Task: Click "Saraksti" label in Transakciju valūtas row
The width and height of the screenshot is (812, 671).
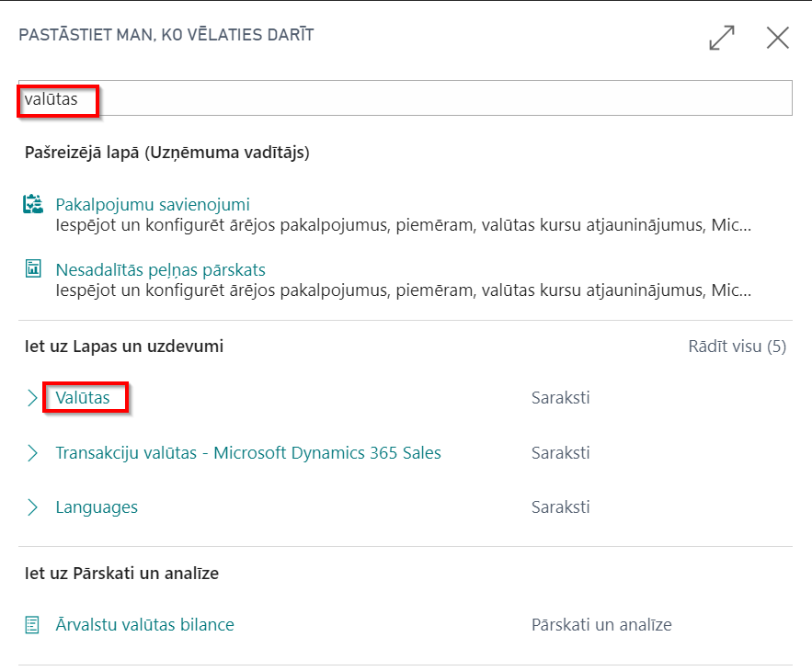Action: pyautogui.click(x=561, y=452)
